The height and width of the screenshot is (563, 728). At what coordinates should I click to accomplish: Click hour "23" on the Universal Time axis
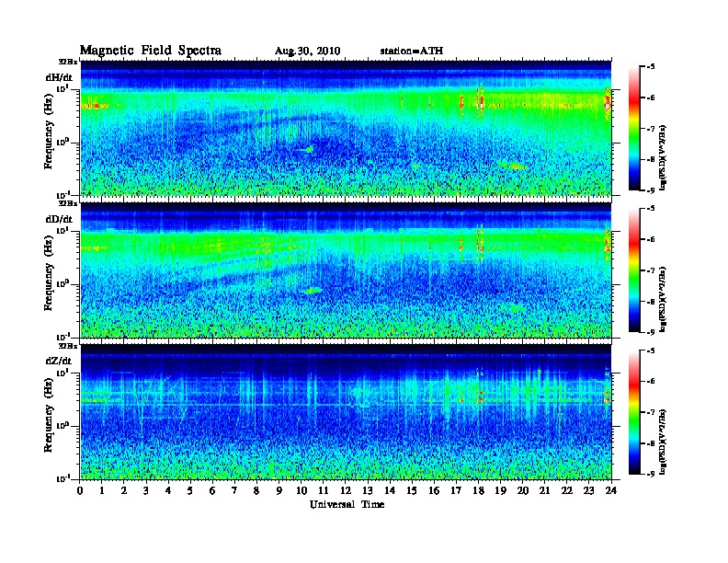pos(589,490)
